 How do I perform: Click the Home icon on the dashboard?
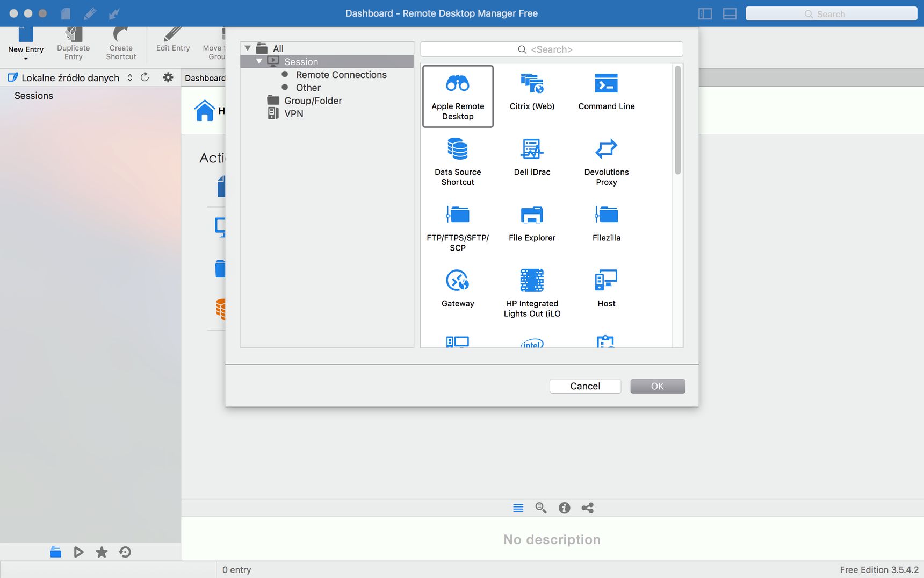[x=204, y=111]
